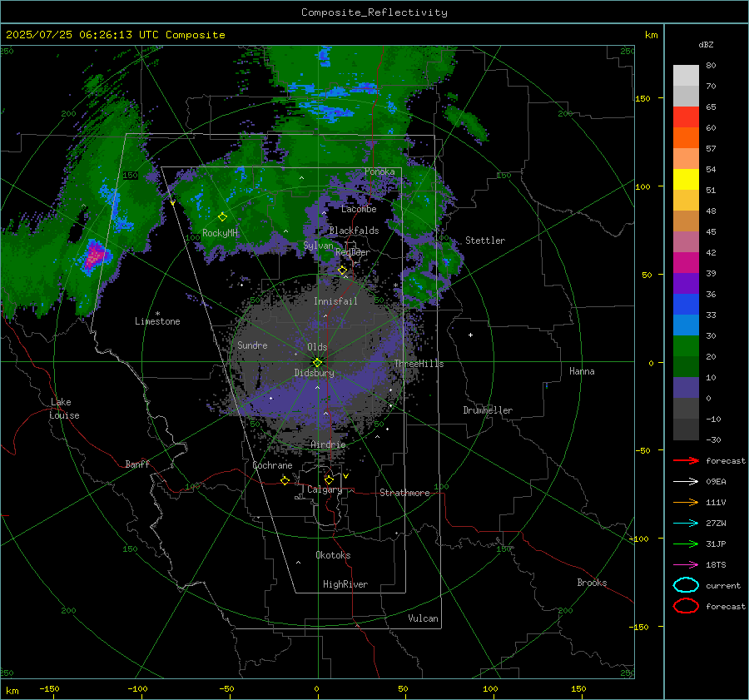Click the Sylvan label
This screenshot has height=700, width=749.
(x=318, y=246)
